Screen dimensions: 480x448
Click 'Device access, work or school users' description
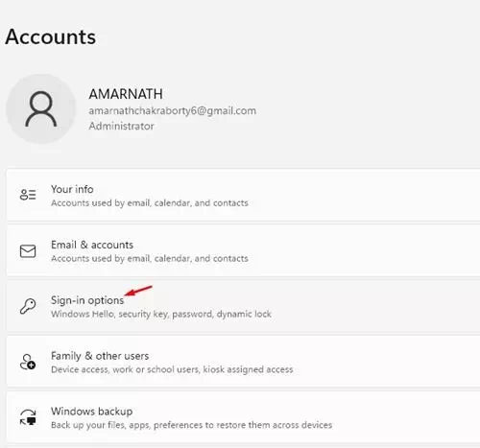[172, 369]
